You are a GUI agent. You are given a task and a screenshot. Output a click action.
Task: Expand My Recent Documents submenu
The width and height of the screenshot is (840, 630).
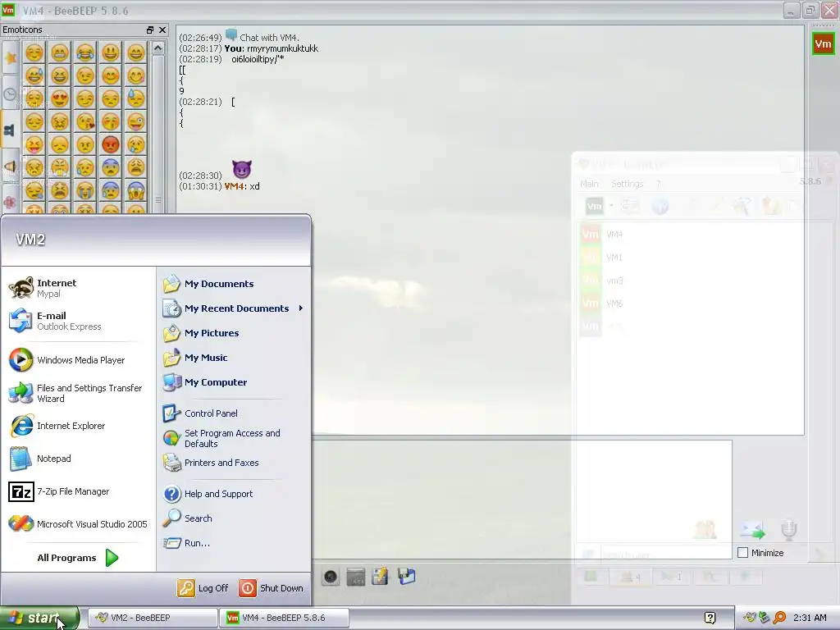(234, 308)
